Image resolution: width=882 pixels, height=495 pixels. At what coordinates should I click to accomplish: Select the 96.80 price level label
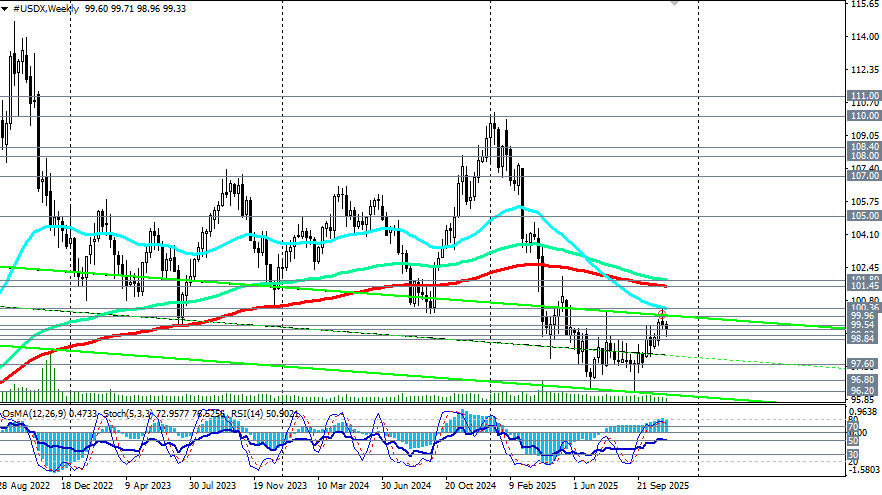coord(863,380)
